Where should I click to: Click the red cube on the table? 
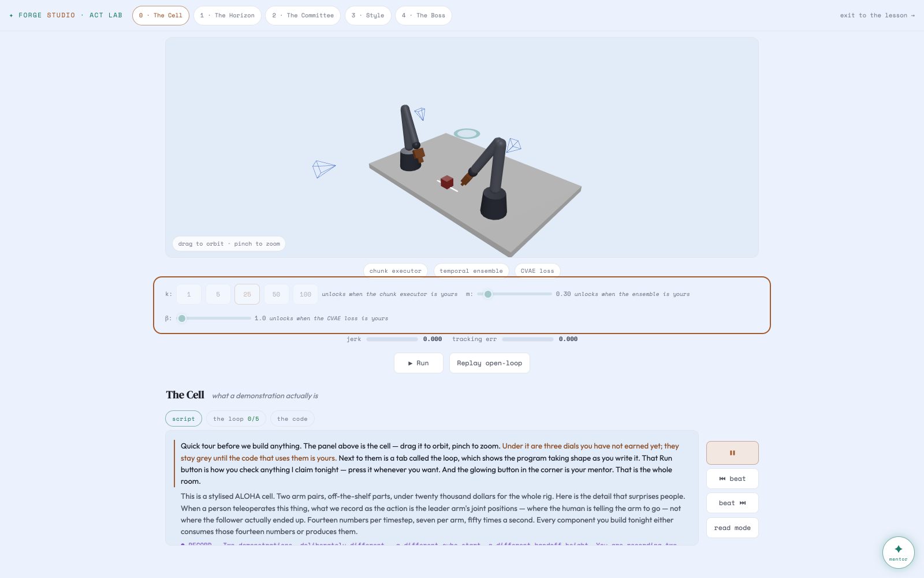446,182
